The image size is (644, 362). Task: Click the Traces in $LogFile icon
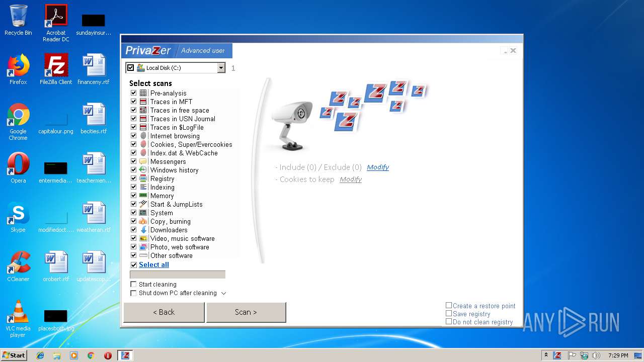pos(143,127)
